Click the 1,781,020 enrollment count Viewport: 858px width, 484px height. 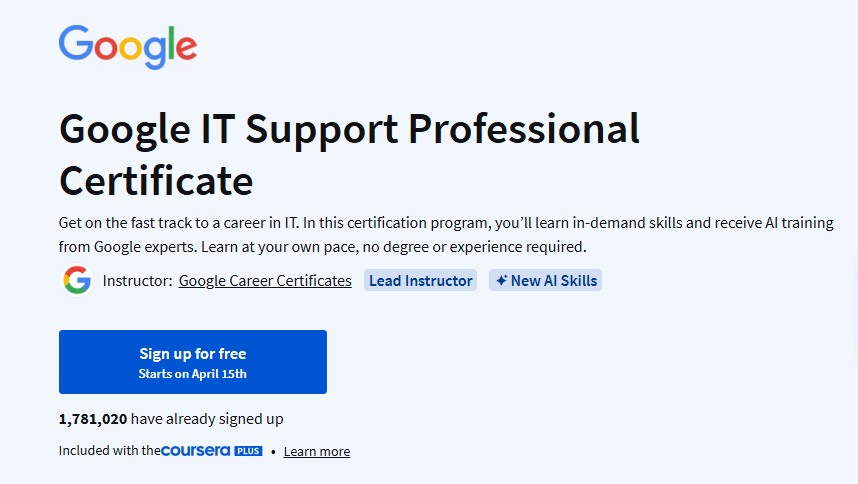[x=93, y=419]
